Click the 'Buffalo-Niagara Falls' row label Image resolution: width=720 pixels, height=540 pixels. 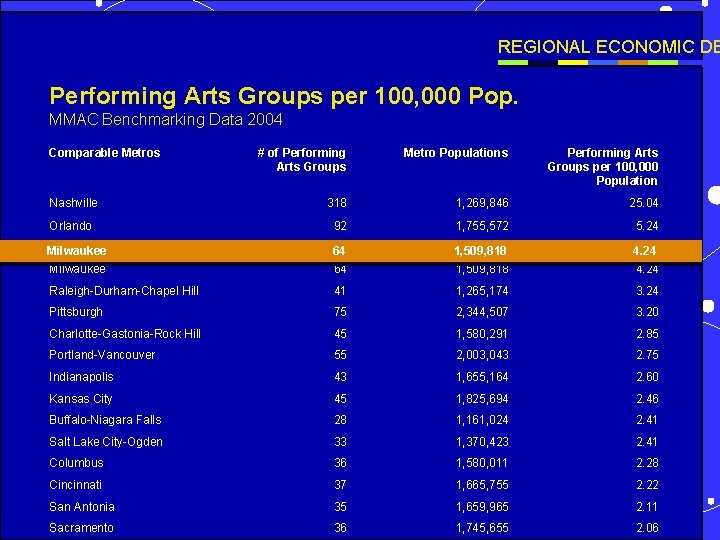point(105,420)
